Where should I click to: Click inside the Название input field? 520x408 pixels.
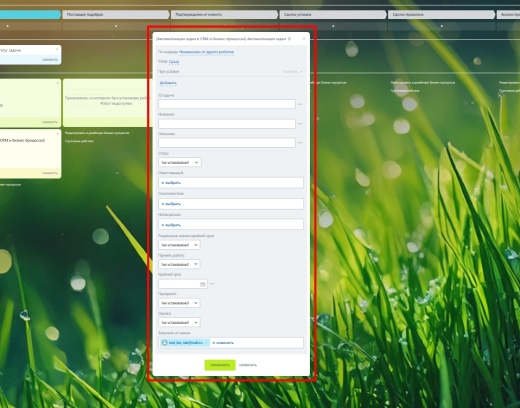click(x=227, y=124)
